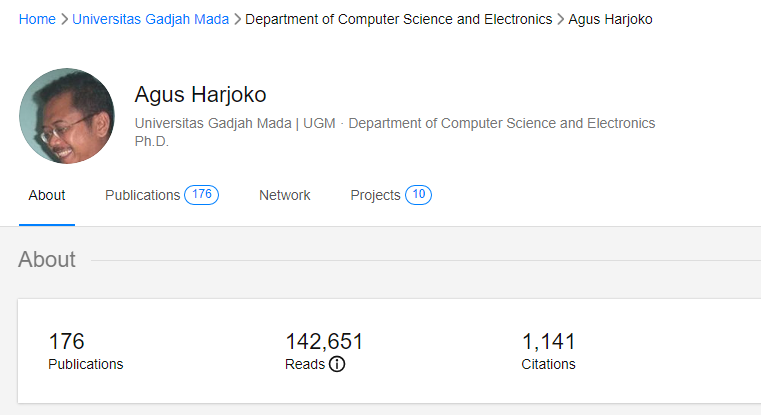The height and width of the screenshot is (415, 761).
Task: View the 176 Publications statistic
Action: click(67, 342)
